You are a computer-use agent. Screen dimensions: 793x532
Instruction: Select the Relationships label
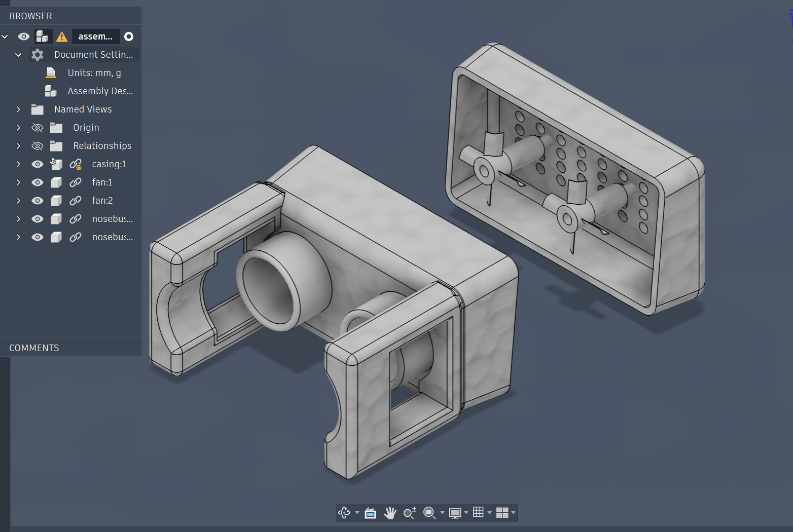tap(102, 146)
